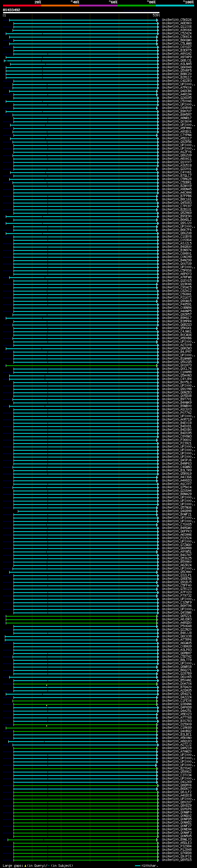Image resolution: width=197 pixels, height=868 pixels.
Task: Open hit UniRef100_C5KD26
Action: 177,20
